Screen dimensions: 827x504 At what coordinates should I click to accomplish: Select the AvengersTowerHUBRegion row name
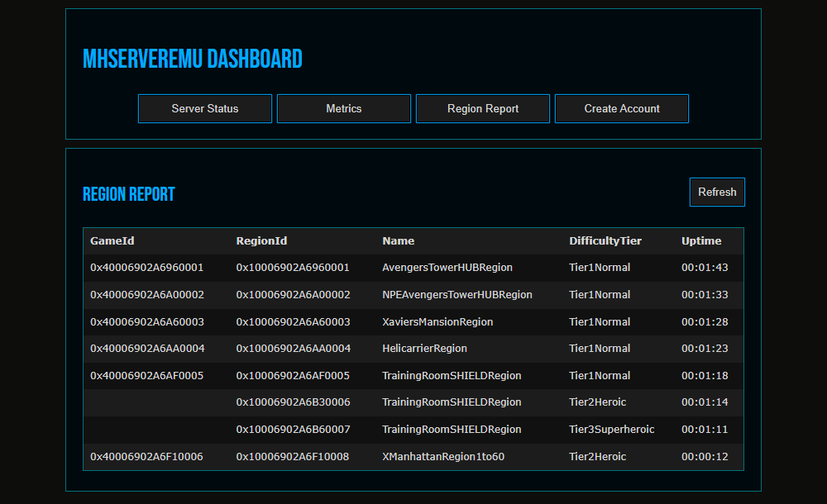pos(447,268)
